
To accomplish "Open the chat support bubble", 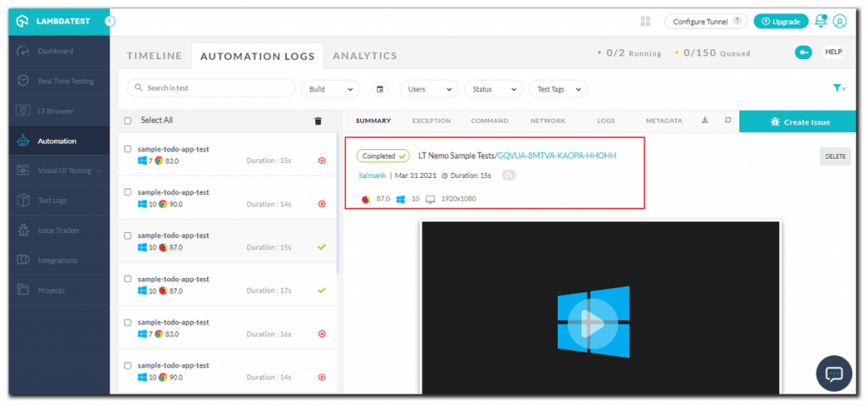I will point(833,374).
